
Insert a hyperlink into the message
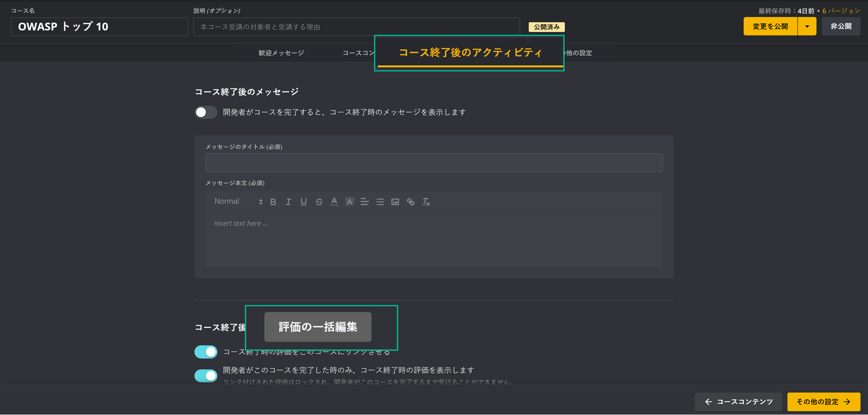(x=410, y=202)
